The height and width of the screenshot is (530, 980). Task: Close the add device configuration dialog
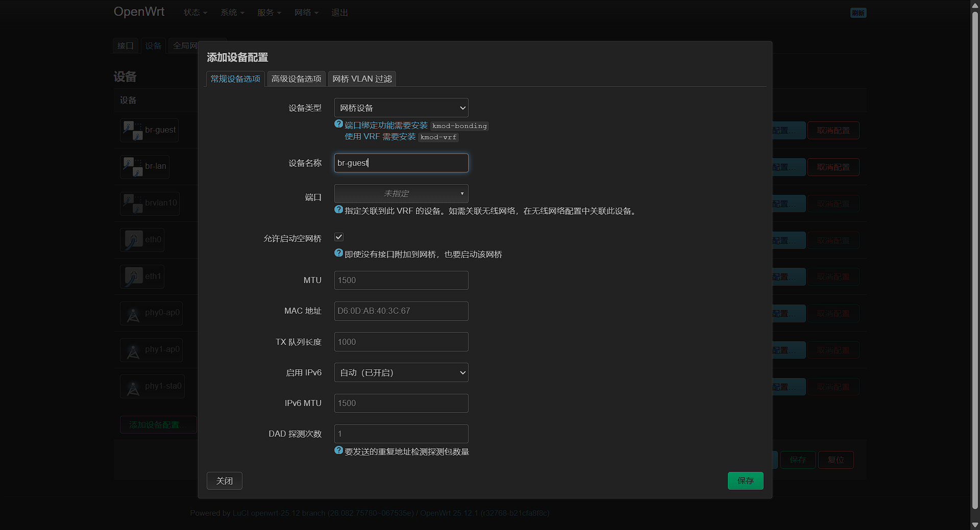coord(224,481)
